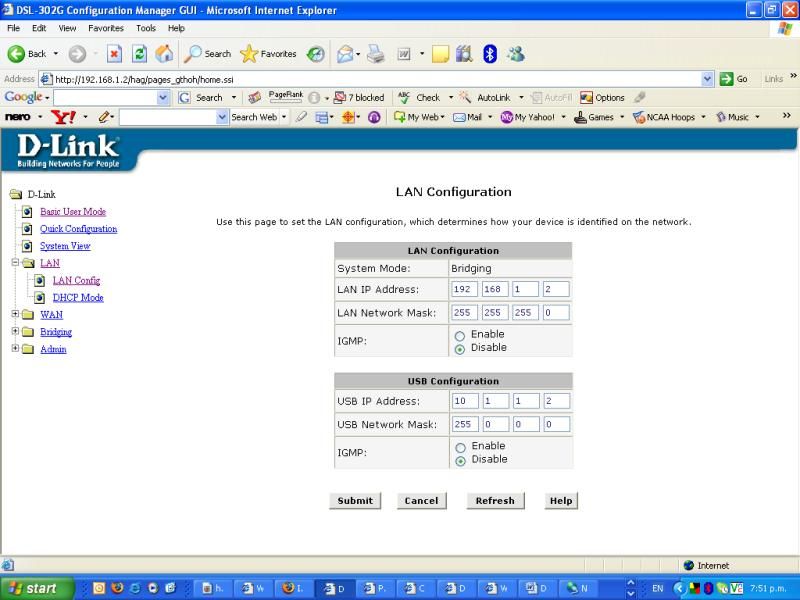
Task: Click the Submit button
Action: pyautogui.click(x=355, y=501)
